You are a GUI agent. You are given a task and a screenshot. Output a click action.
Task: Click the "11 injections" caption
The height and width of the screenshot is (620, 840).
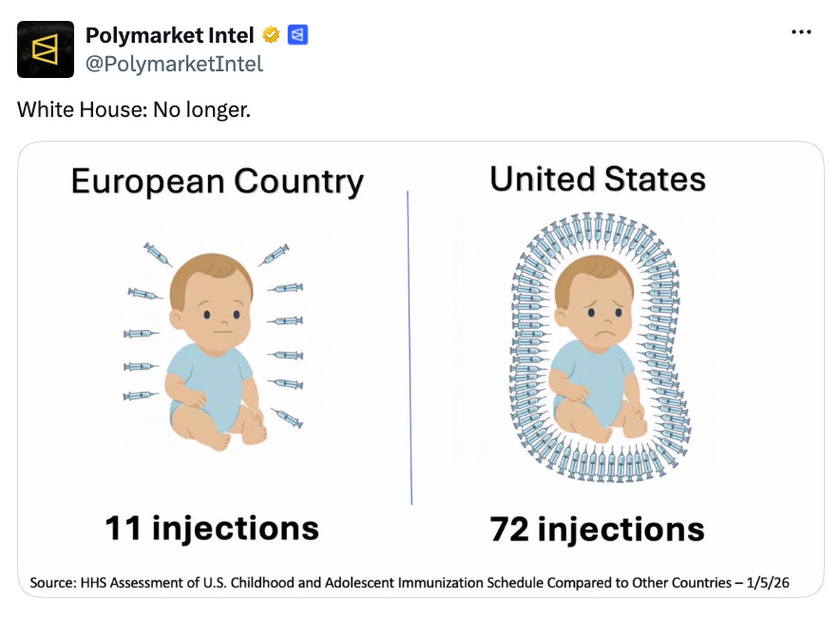pos(212,528)
